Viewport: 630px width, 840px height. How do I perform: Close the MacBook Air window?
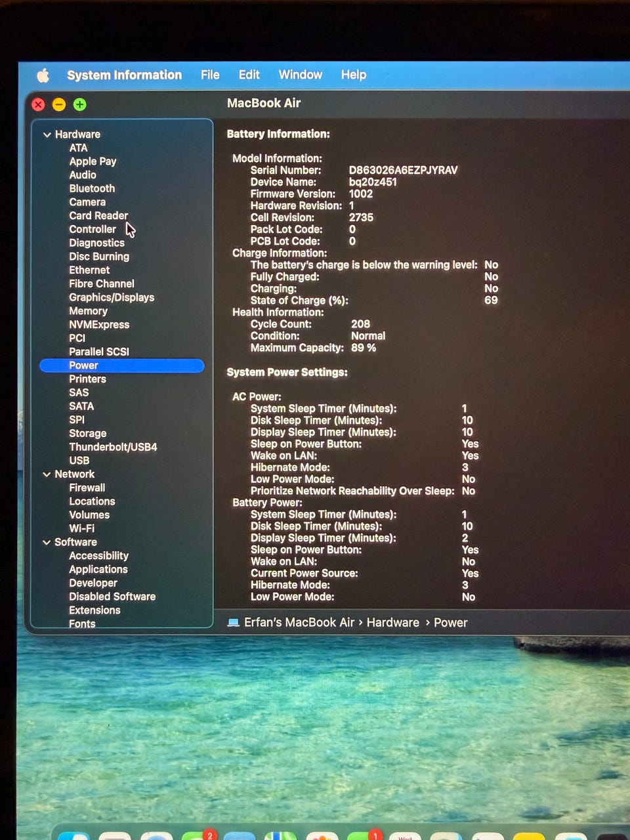coord(39,104)
